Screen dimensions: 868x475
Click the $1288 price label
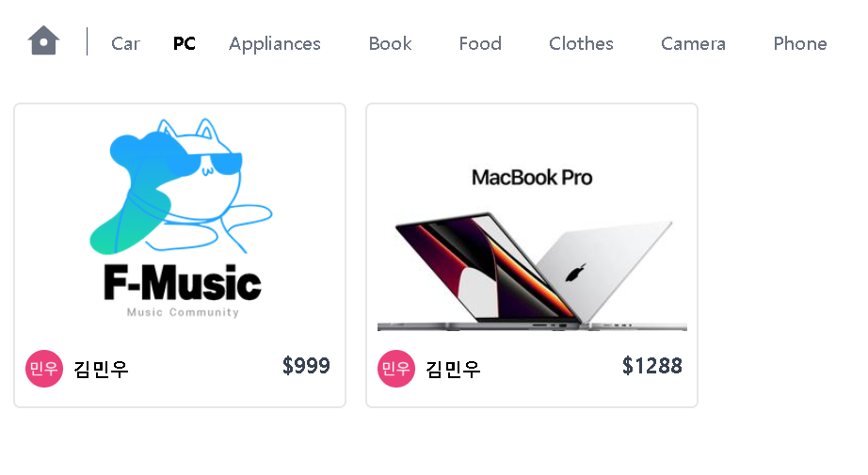point(652,366)
